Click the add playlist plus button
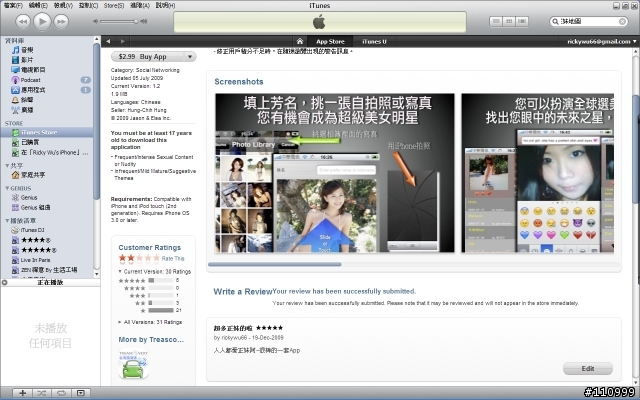The width and height of the screenshot is (640, 400). [22, 393]
